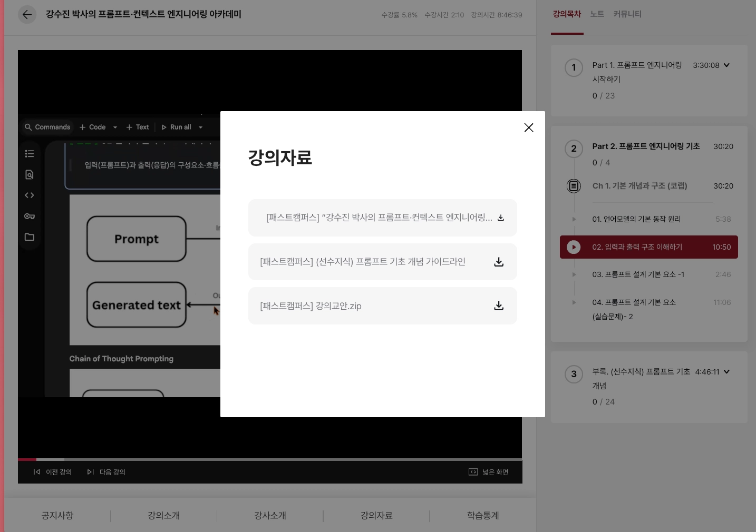Download the 프롬프트 기초 개념 가이드라인 file
The height and width of the screenshot is (532, 756).
(498, 262)
